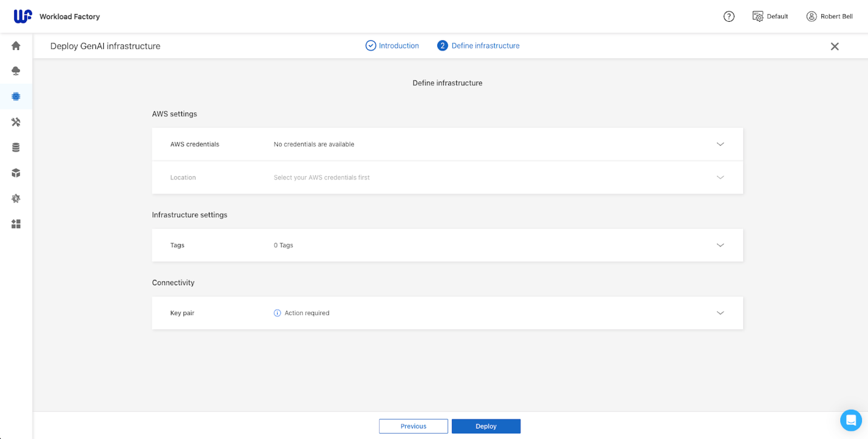Open the help question mark icon
Screen dimensions: 868x439
[x=729, y=16]
